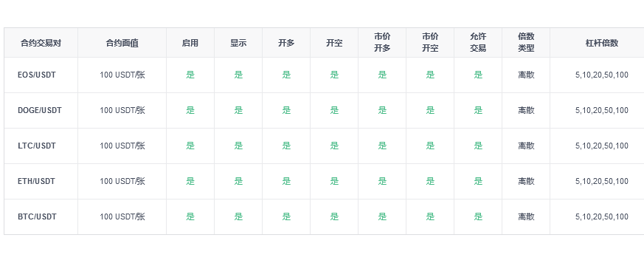Toggle 显示 value for DOGE/USDT
The height and width of the screenshot is (266, 644).
coord(238,110)
